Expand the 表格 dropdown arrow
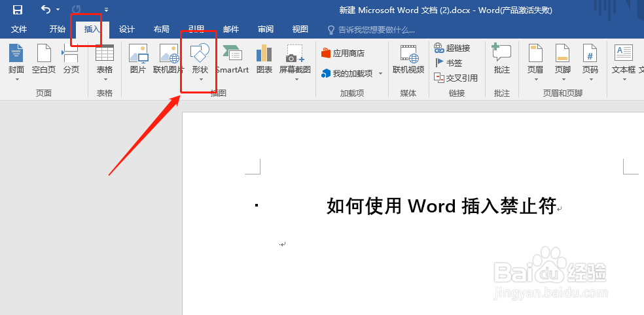The width and height of the screenshot is (644, 315). 105,79
